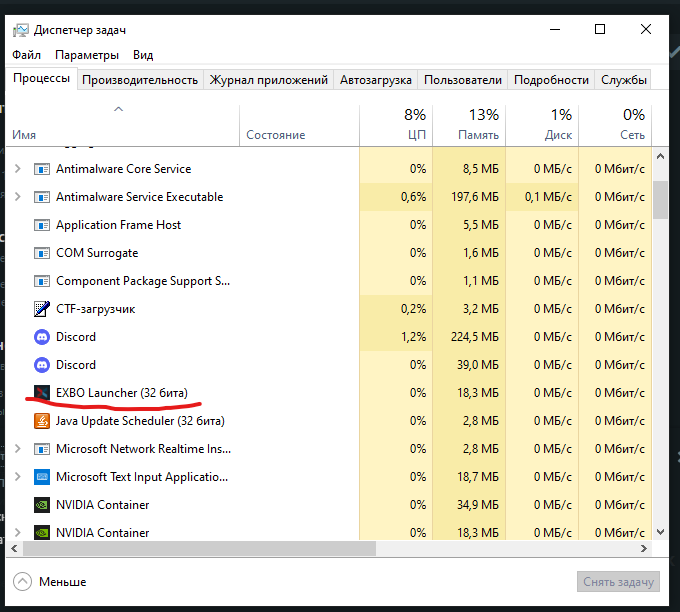The height and width of the screenshot is (612, 680).
Task: Click the 8,5 МБ memory value
Action: 481,169
